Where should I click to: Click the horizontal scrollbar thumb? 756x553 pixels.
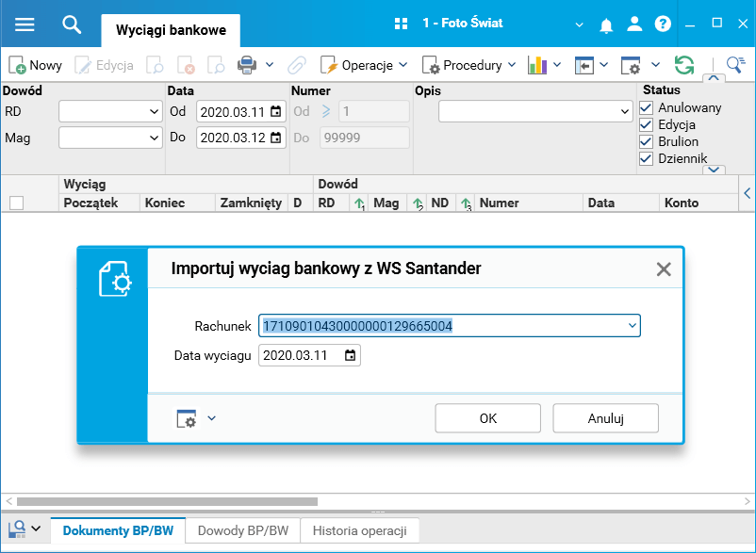(167, 501)
